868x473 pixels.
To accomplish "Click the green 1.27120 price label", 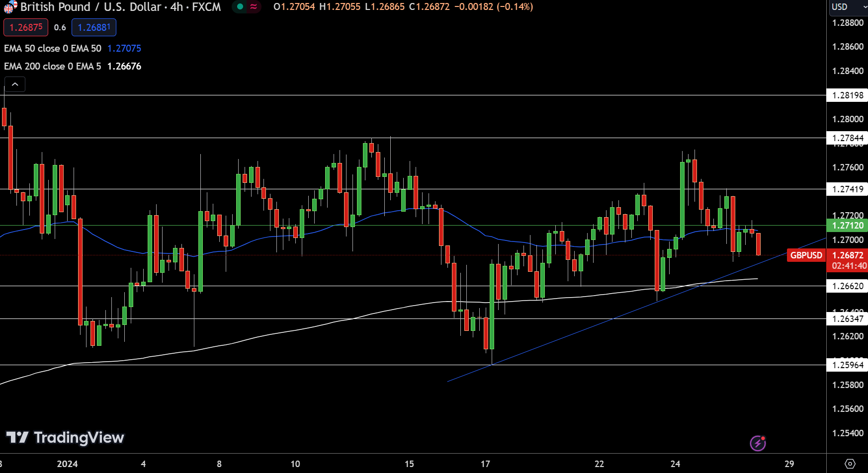I will click(848, 226).
